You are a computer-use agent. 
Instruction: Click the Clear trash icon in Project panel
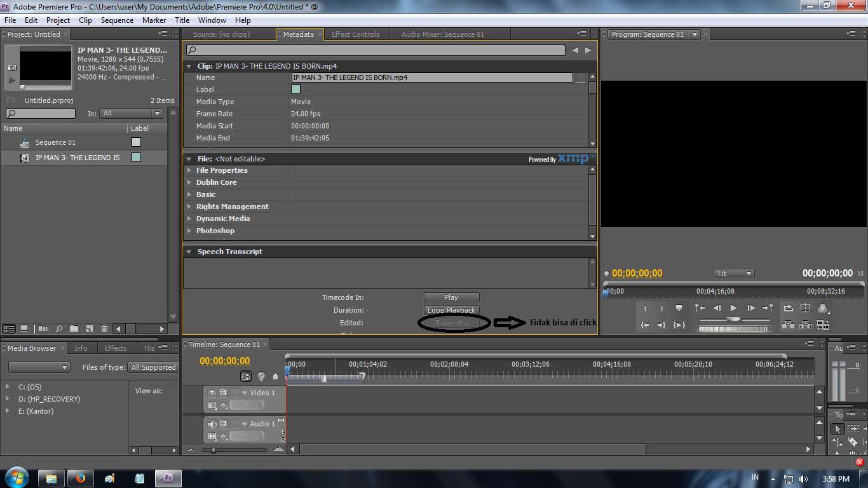pyautogui.click(x=104, y=329)
